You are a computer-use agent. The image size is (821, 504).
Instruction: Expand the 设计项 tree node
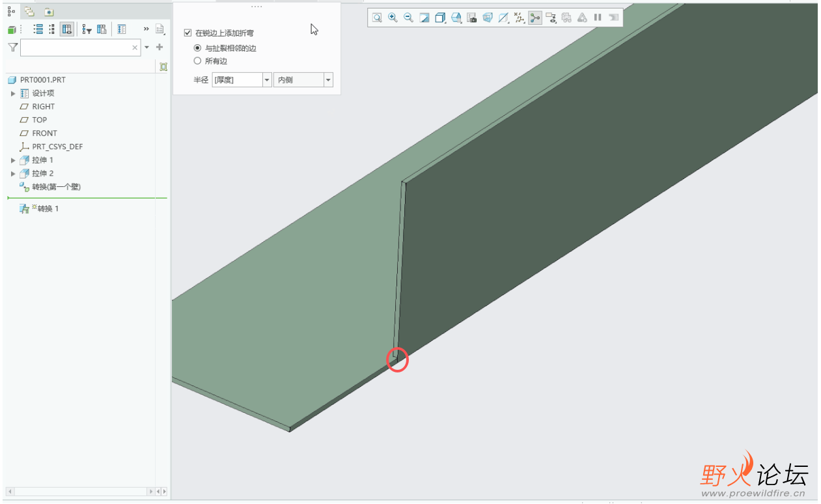point(13,94)
